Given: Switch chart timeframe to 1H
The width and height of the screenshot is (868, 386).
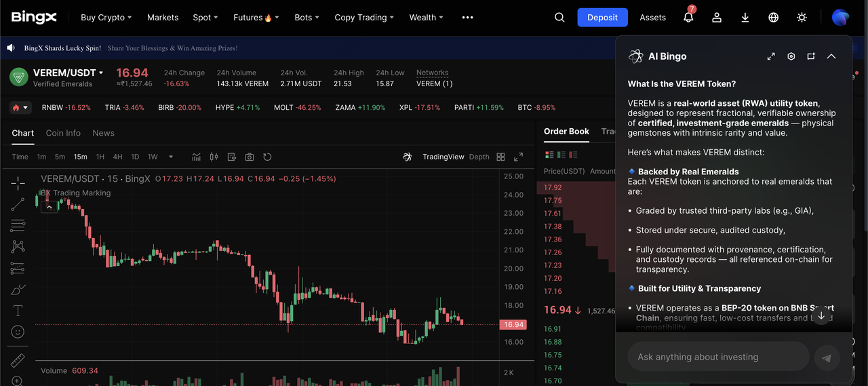Looking at the screenshot, I should tap(100, 157).
